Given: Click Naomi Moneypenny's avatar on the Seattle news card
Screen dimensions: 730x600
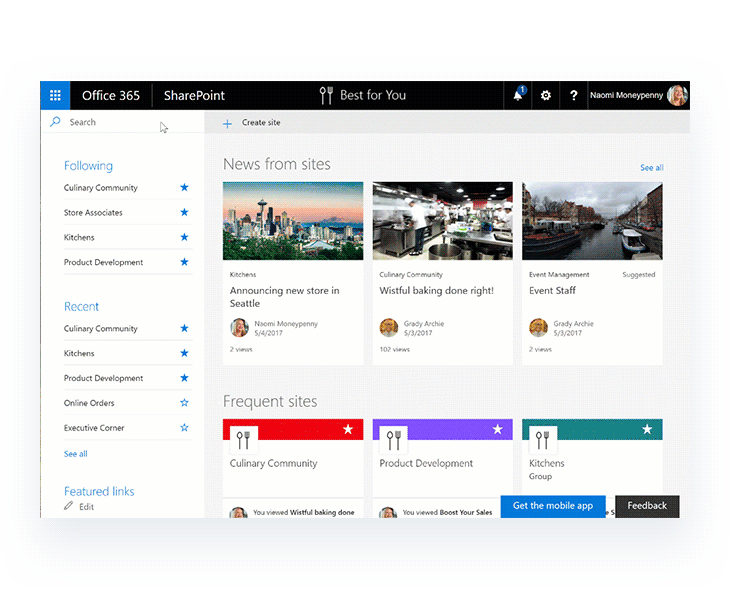Looking at the screenshot, I should coord(239,328).
